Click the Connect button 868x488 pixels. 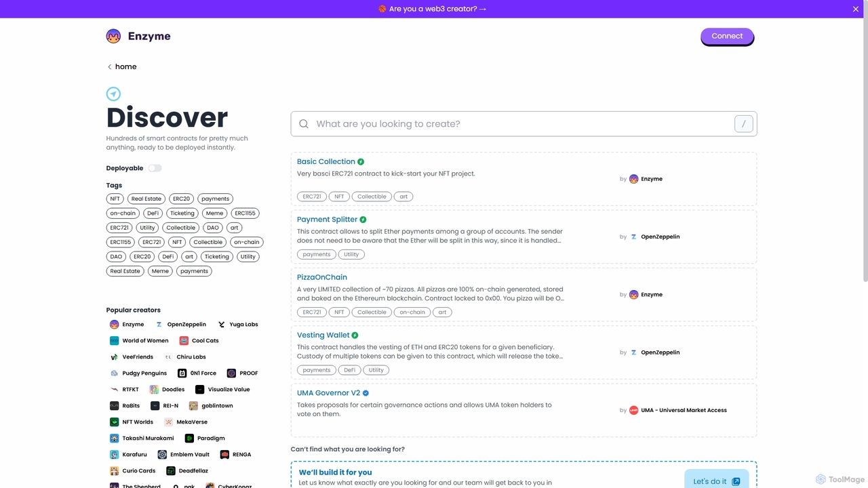tap(727, 37)
